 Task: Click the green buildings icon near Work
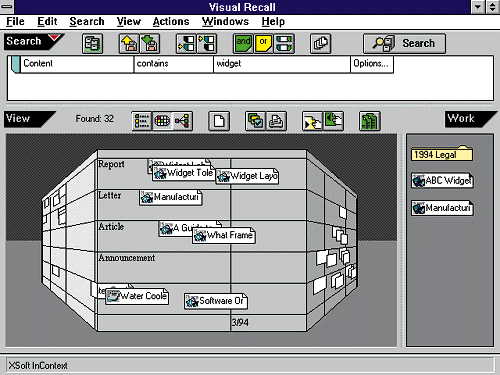click(x=370, y=121)
